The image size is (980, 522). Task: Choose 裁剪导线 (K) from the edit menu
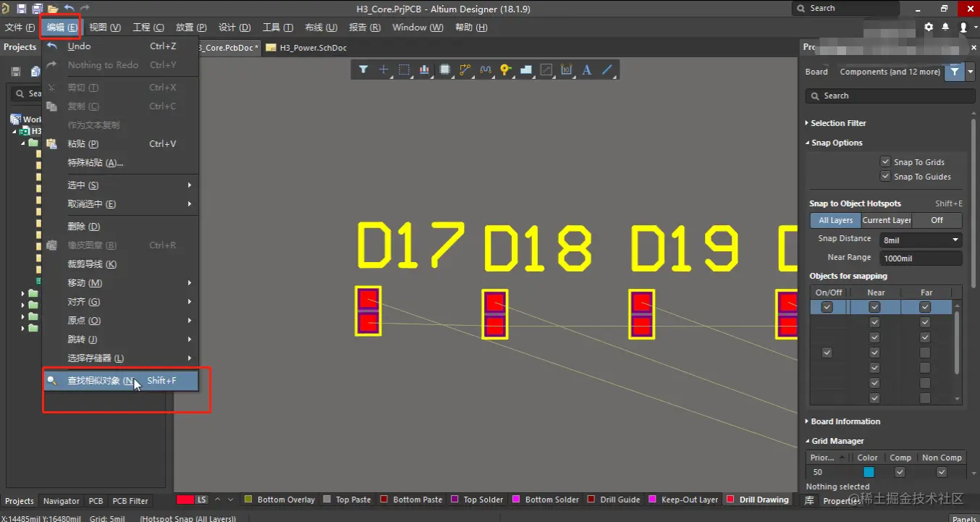120,264
